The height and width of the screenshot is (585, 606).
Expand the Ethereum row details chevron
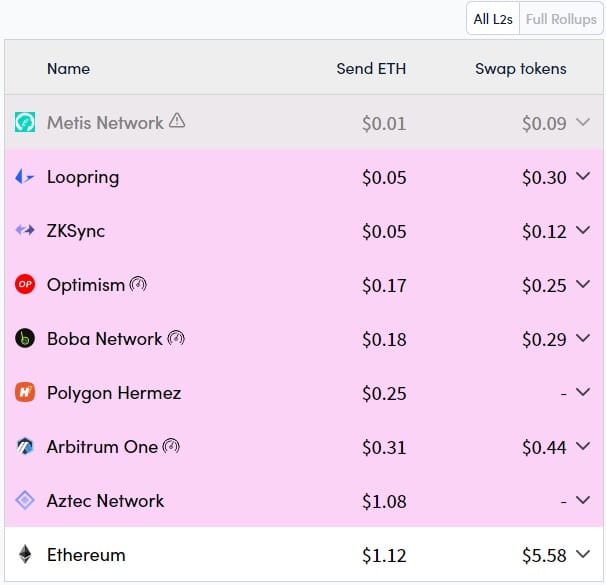583,554
